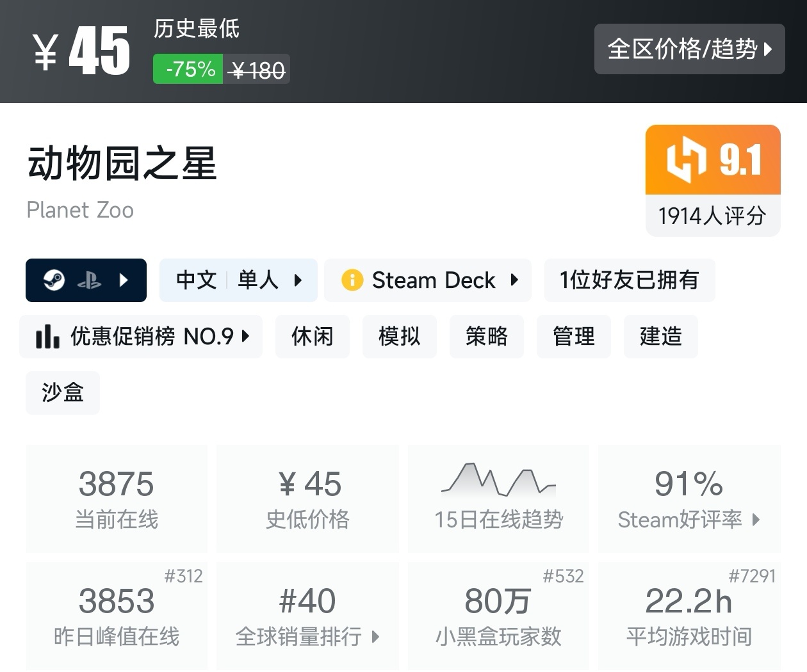
Task: Select the 模拟 tag
Action: point(400,336)
